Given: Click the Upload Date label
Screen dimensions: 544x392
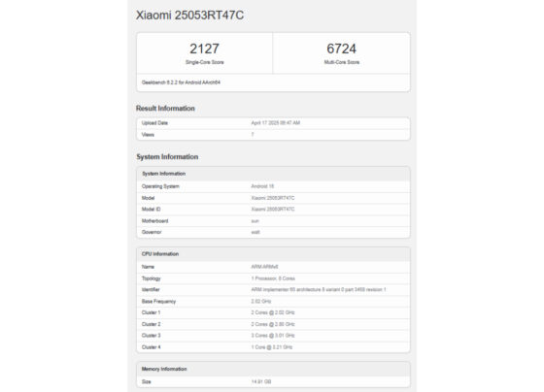Looking at the screenshot, I should (x=154, y=123).
